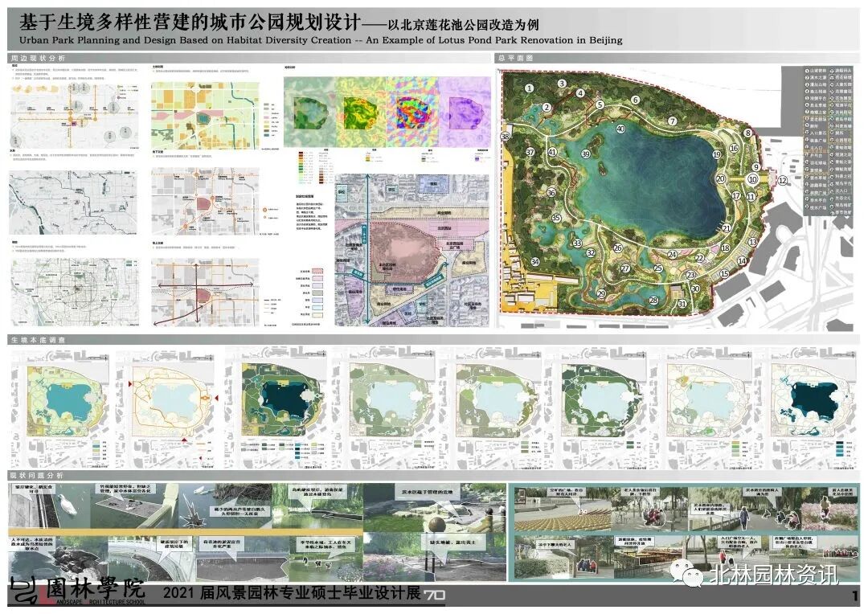Viewport: 868px width, 614px height.
Task: Click marker 40 on the main lake
Action: pyautogui.click(x=620, y=129)
